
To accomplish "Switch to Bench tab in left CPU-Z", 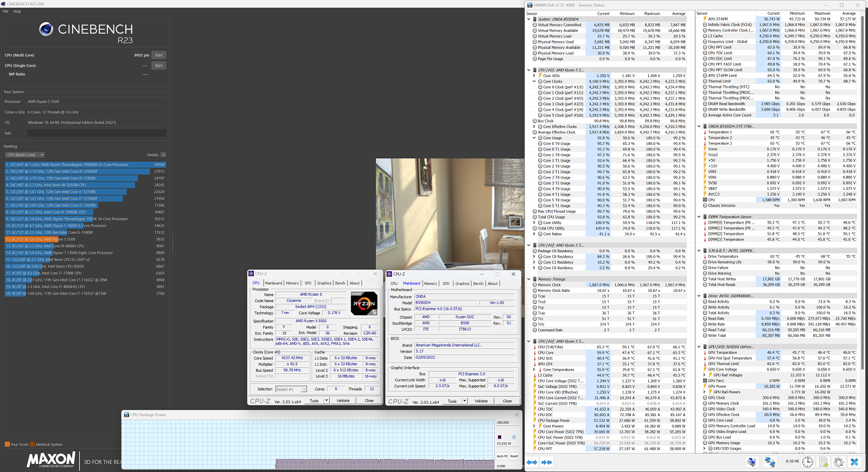I will coord(340,283).
